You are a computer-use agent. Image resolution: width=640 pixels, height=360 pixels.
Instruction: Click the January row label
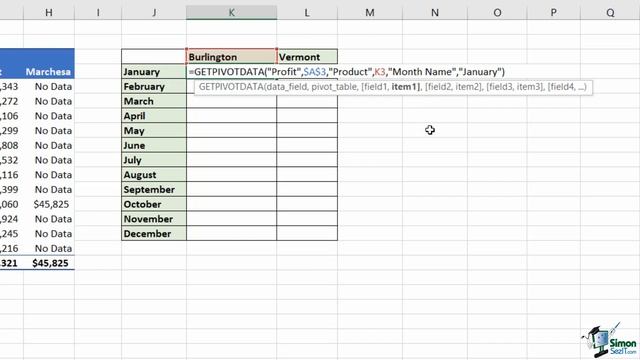tap(154, 71)
